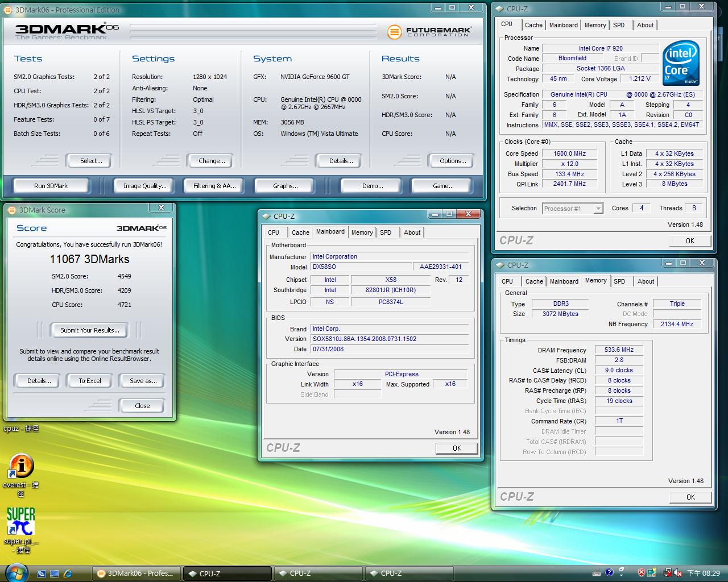Switch to SPD tab in CPU-Z processor window
Viewport: 728px width, 582px height.
[619, 25]
